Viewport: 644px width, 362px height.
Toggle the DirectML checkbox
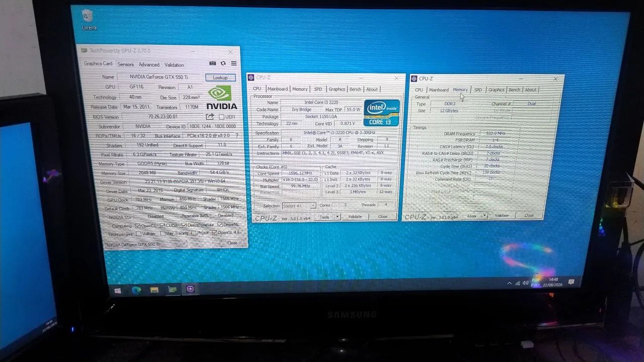(220, 225)
